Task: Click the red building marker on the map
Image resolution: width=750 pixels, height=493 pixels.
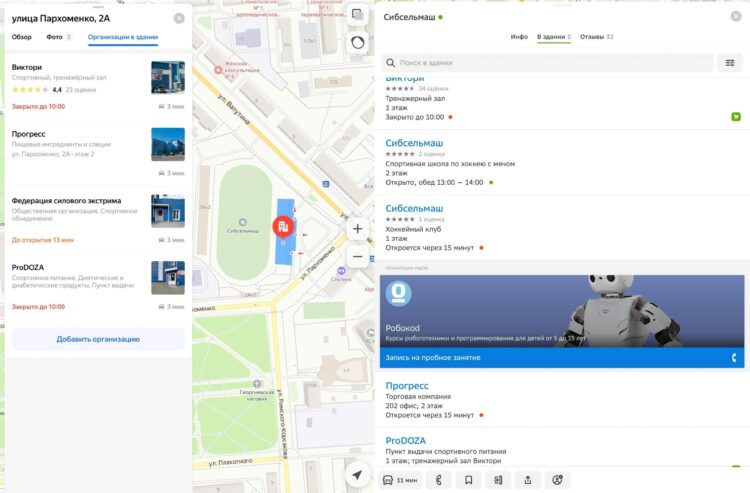Action: (284, 227)
